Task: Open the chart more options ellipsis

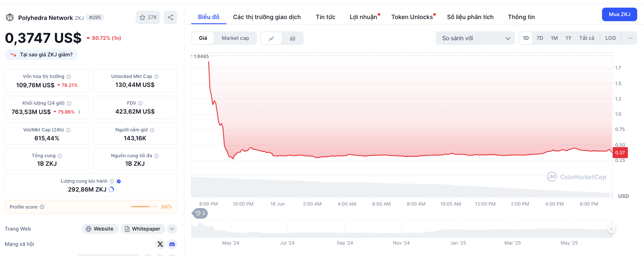Action: click(630, 38)
